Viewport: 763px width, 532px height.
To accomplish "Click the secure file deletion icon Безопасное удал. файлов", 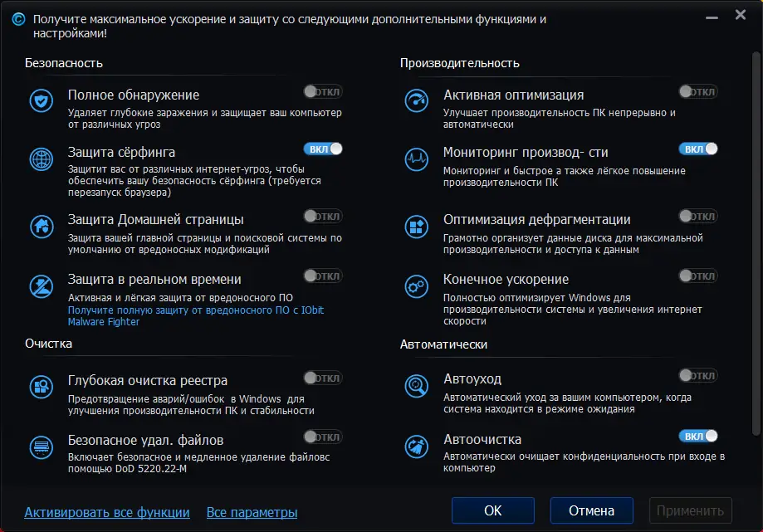I will 40,448.
